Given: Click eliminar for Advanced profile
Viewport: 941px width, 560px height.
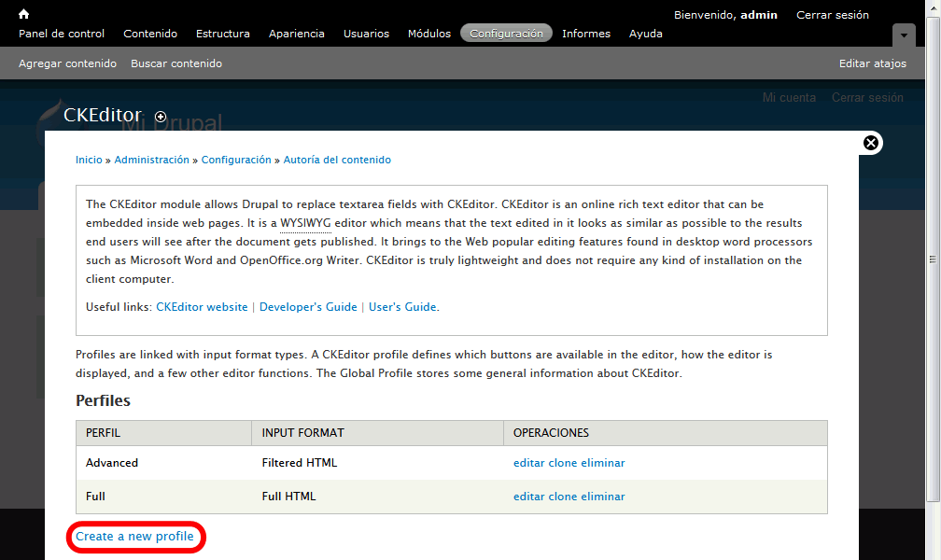Looking at the screenshot, I should tap(602, 463).
